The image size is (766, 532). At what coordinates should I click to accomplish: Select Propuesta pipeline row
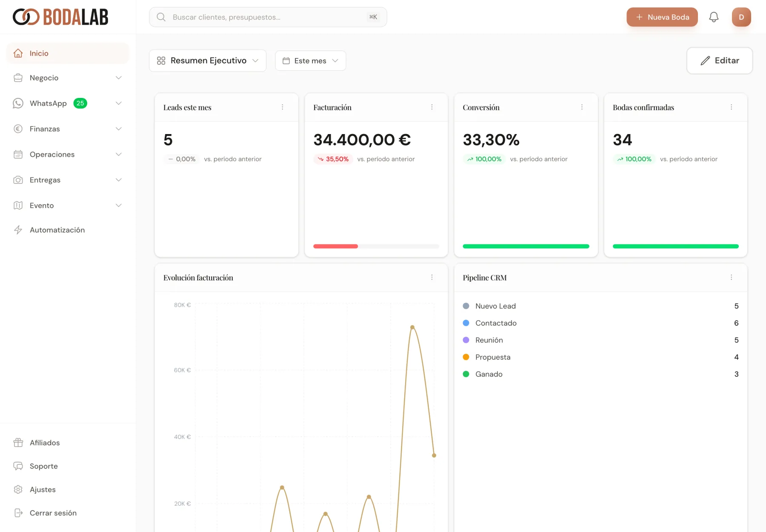(x=600, y=357)
